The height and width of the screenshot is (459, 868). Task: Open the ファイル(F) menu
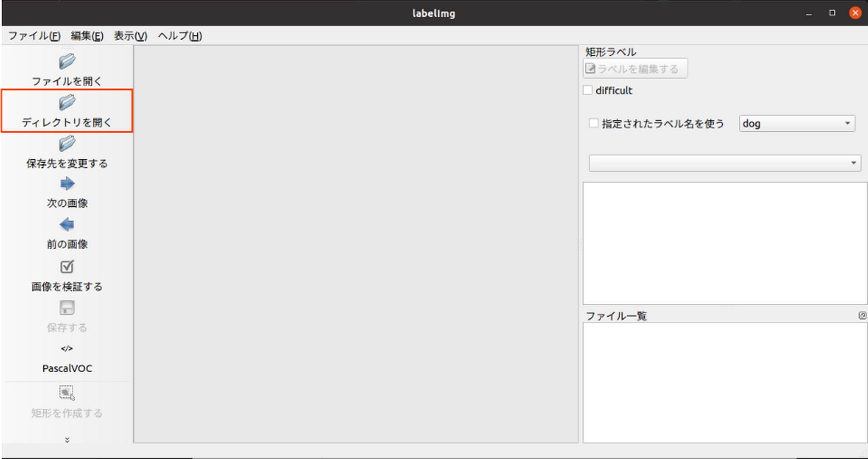(x=34, y=36)
